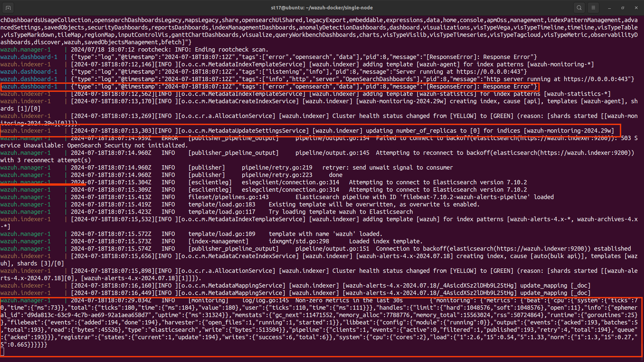
Task: Click the "pipeline/output.go:151" source reference
Action: 332,249
